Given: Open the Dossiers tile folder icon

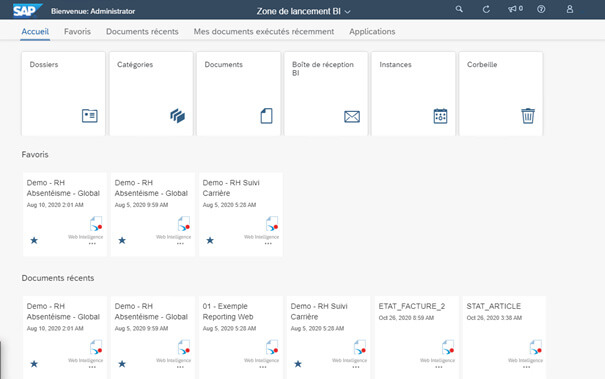Looking at the screenshot, I should [x=90, y=116].
